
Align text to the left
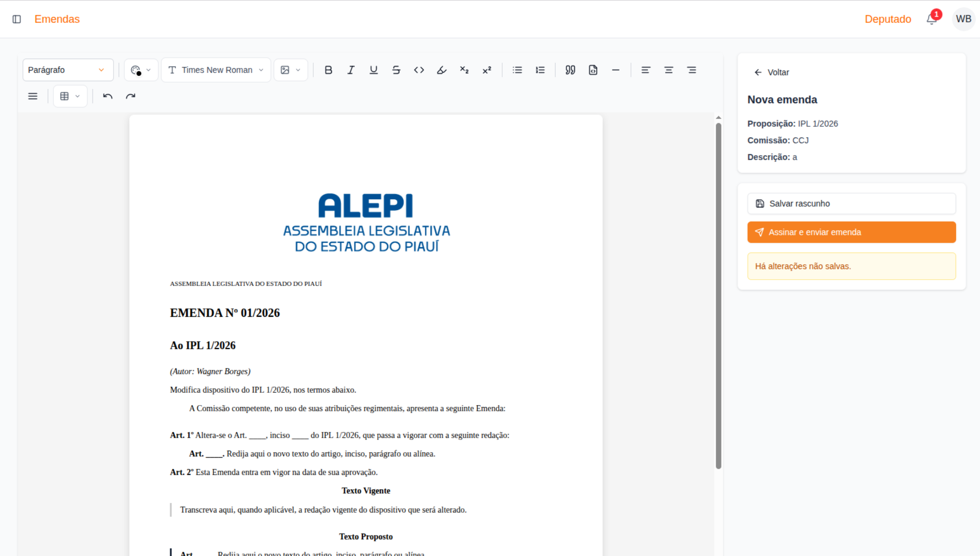[x=646, y=70]
